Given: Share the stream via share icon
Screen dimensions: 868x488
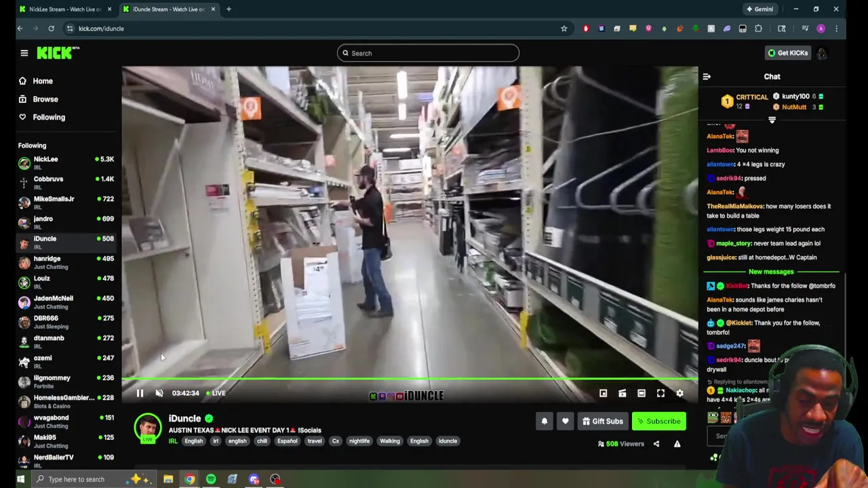Looking at the screenshot, I should (656, 444).
